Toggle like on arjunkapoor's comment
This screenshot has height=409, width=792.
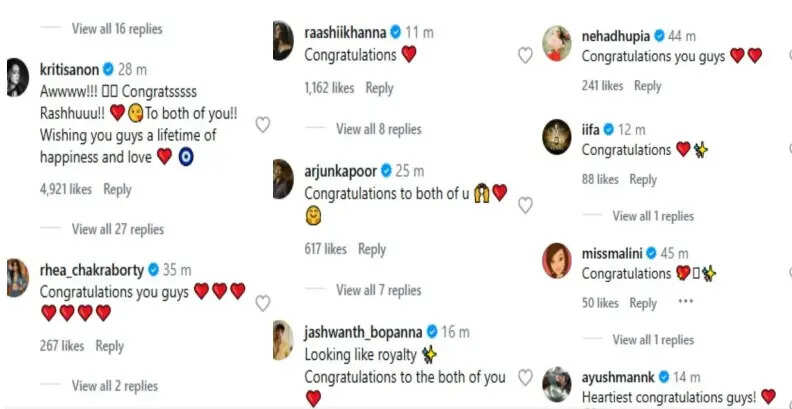525,205
